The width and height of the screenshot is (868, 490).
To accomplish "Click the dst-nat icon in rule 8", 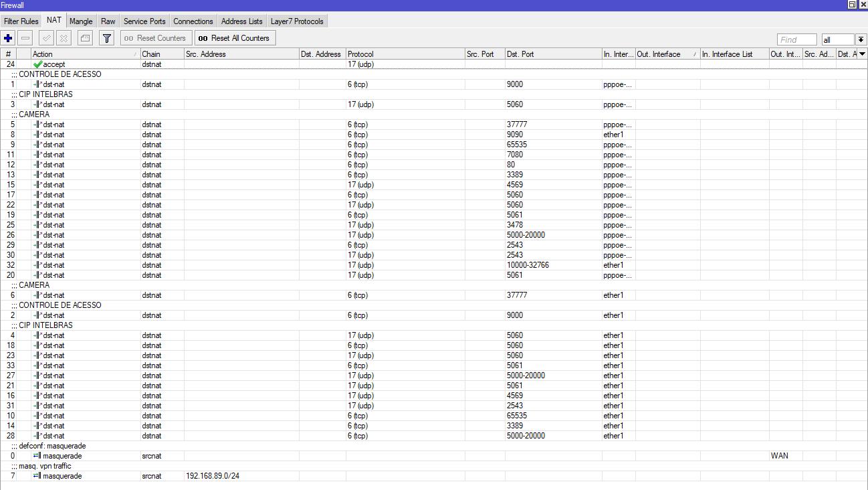I will point(37,135).
